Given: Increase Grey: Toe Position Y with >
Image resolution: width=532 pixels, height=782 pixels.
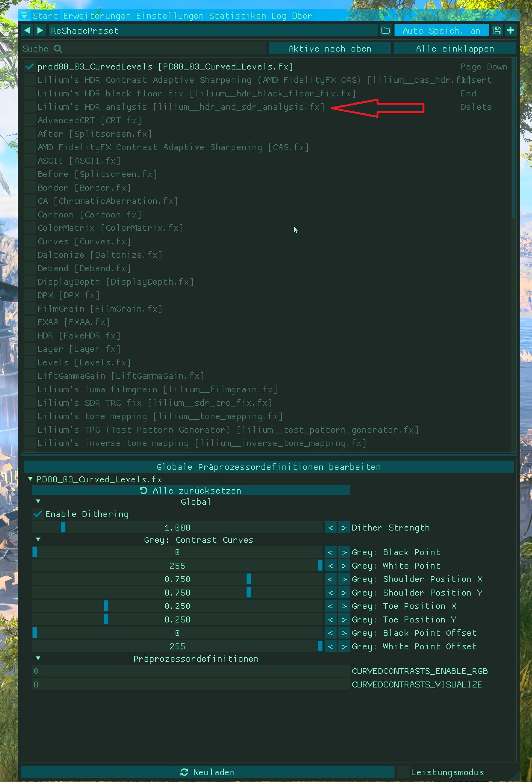Looking at the screenshot, I should (344, 619).
